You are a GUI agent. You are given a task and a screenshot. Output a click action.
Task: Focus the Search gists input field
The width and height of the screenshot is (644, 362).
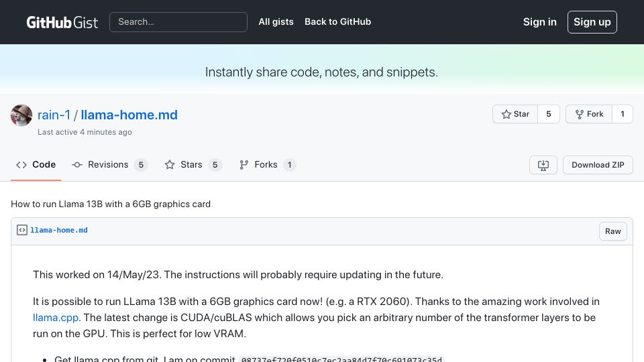[178, 22]
